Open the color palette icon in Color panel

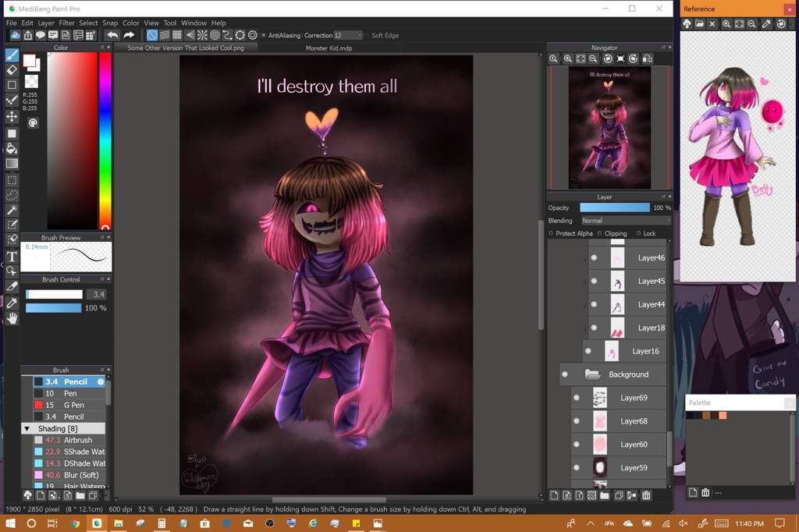tap(33, 122)
